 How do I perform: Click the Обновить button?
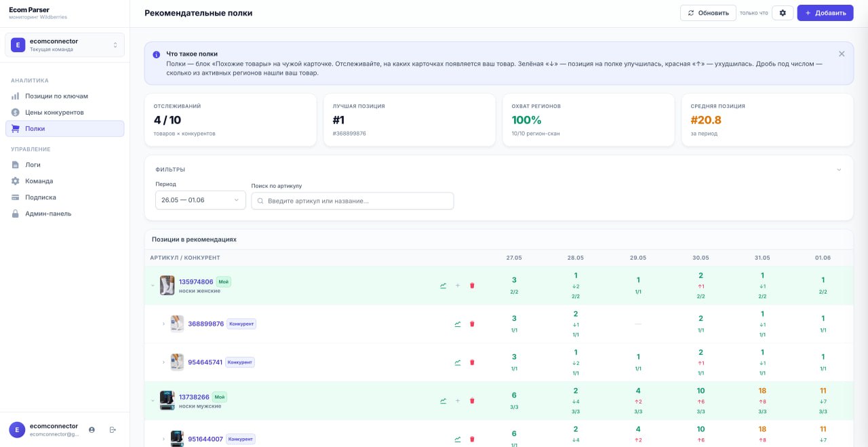pyautogui.click(x=708, y=13)
